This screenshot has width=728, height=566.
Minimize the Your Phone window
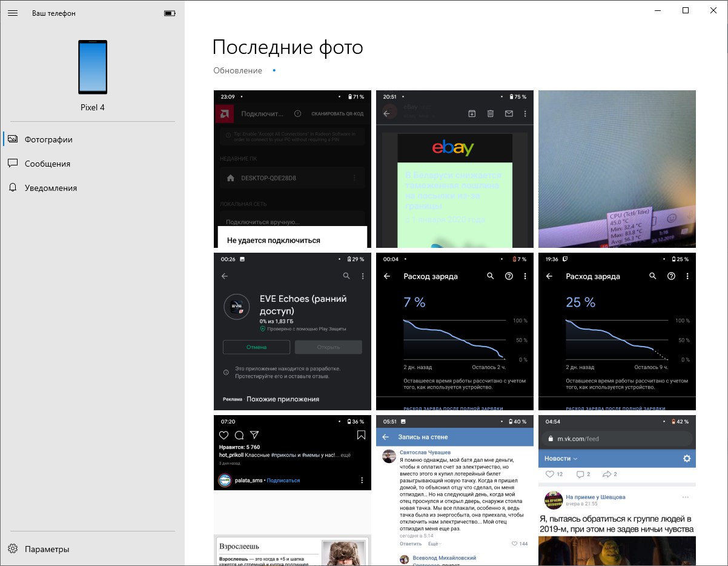(x=658, y=10)
